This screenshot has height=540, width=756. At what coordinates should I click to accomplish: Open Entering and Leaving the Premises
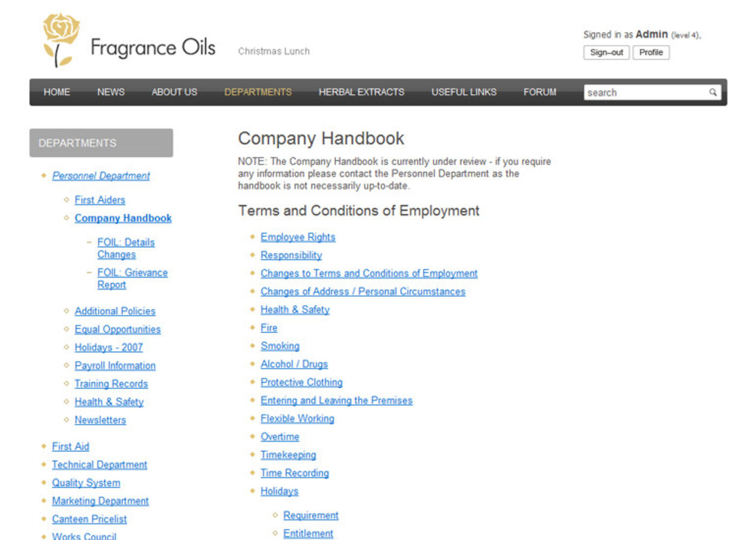tap(336, 401)
